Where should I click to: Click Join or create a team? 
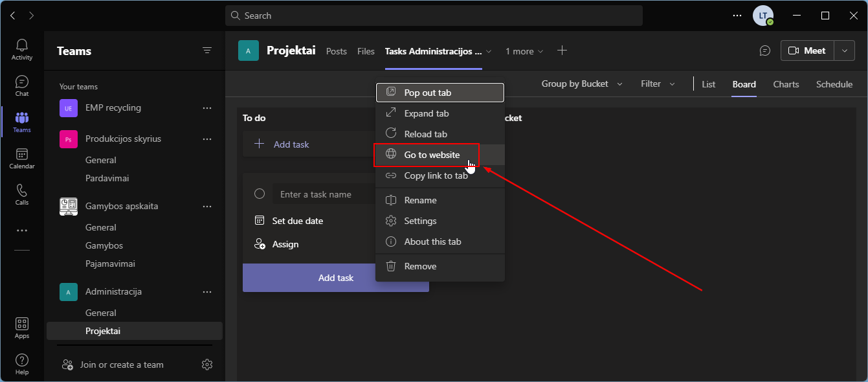[121, 365]
